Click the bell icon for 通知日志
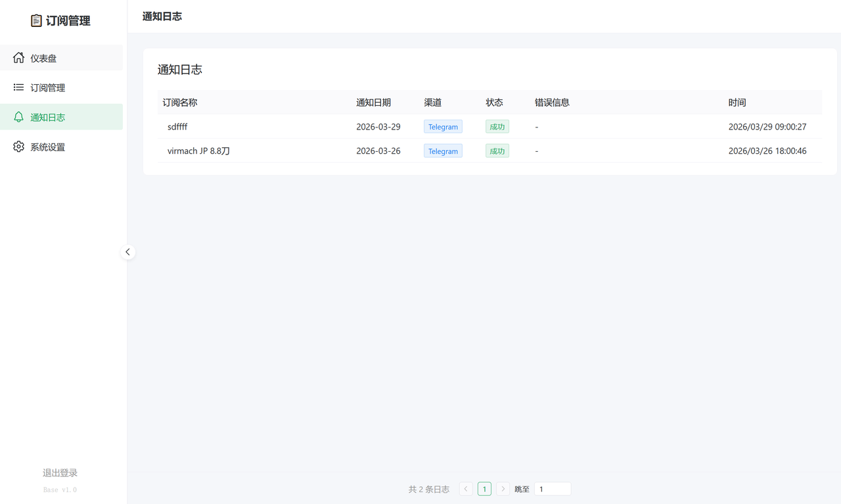The height and width of the screenshot is (504, 841). [18, 117]
